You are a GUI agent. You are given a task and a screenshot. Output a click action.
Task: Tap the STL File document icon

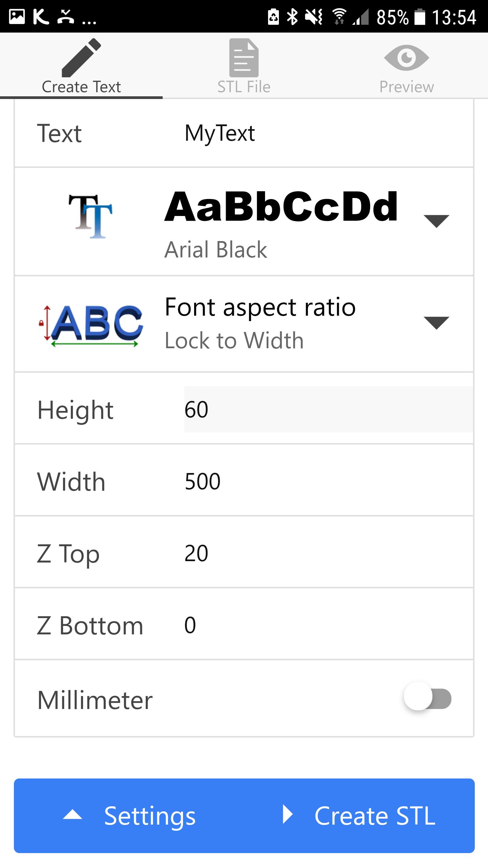pos(244,58)
